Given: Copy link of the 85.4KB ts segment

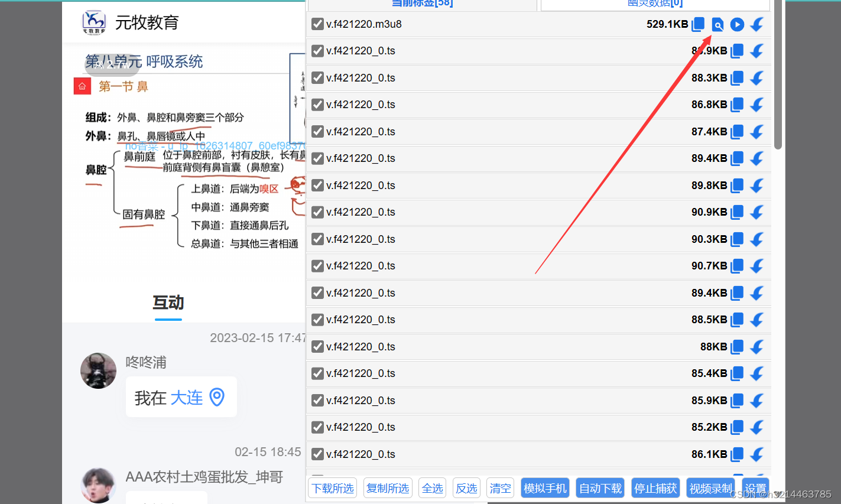Looking at the screenshot, I should (737, 373).
